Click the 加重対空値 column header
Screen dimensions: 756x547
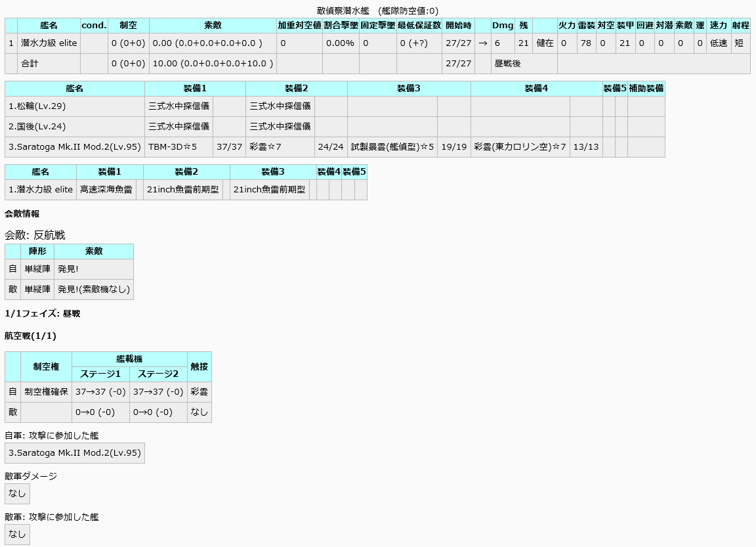click(x=299, y=26)
